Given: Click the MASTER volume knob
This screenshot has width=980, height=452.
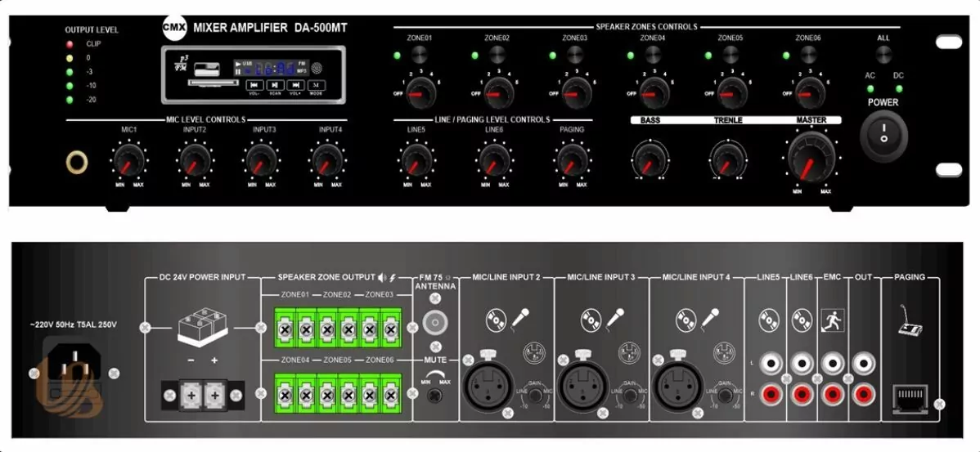Looking at the screenshot, I should pos(811,157).
